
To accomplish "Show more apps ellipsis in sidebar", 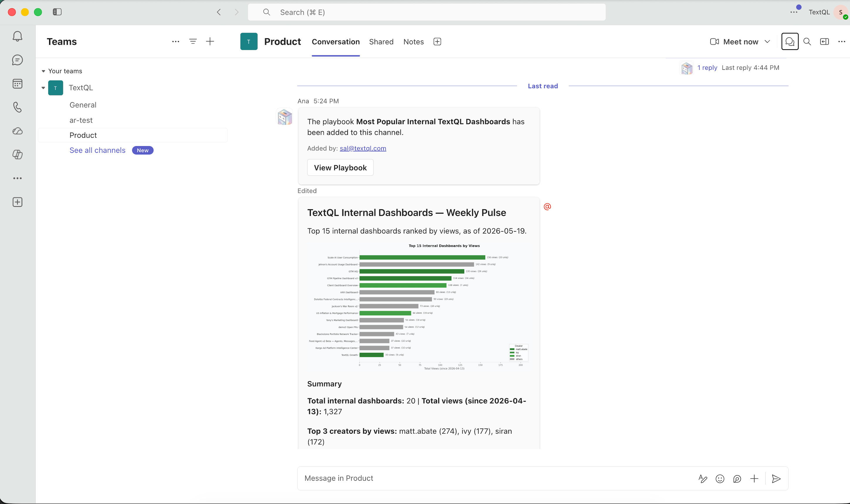I will pos(17,178).
